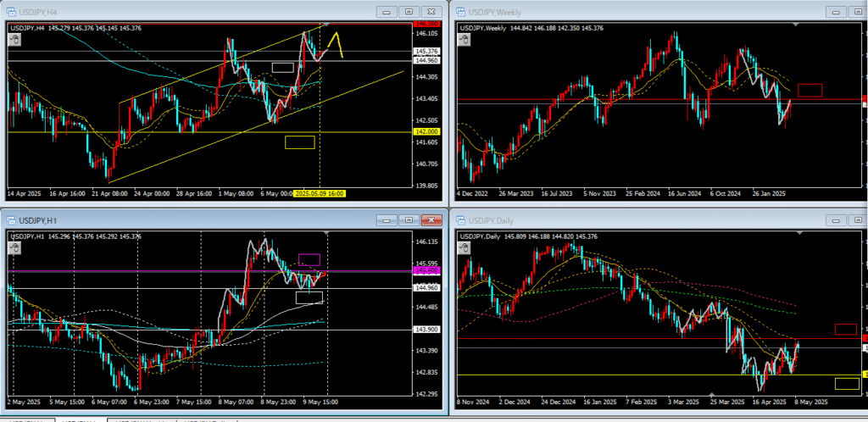Click the USDJPY,H4 window title bar icon

[x=10, y=12]
